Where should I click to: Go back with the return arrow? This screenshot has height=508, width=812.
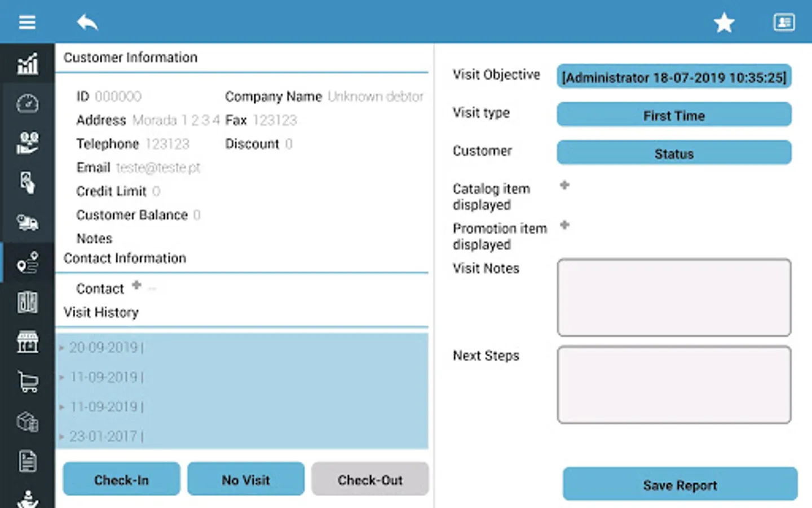pos(87,22)
